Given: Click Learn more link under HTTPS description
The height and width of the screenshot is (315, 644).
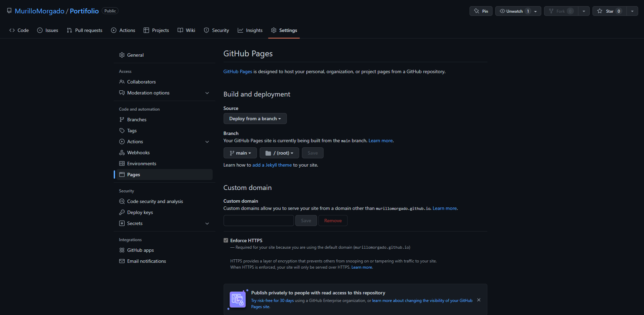Looking at the screenshot, I should [362, 267].
